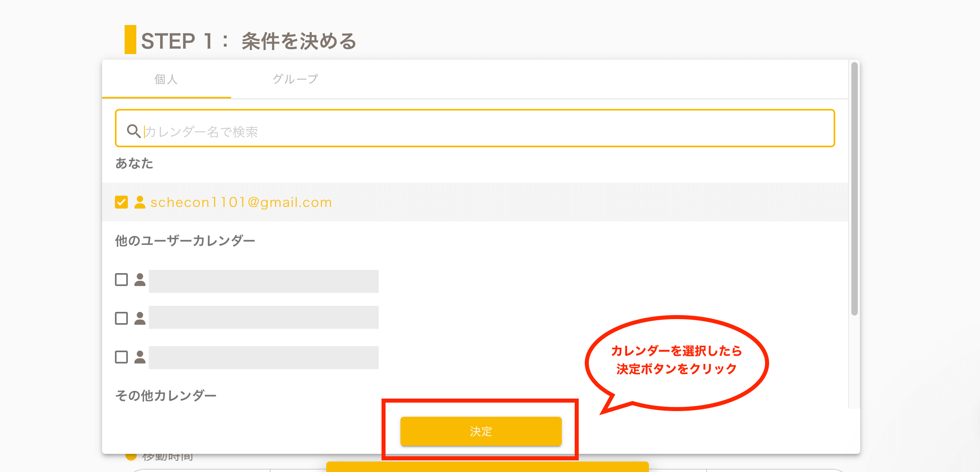The image size is (980, 472).
Task: Click second blurred user calendar name
Action: (x=263, y=317)
